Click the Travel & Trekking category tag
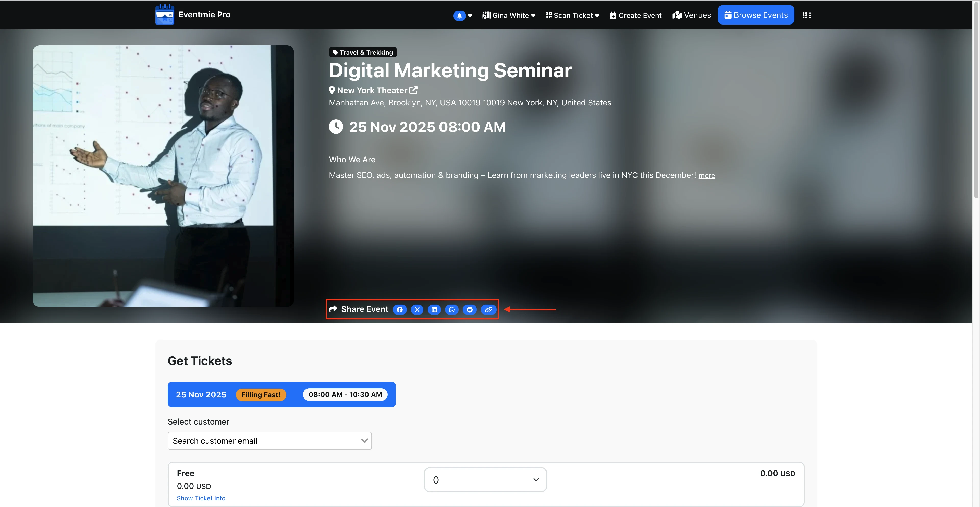Image resolution: width=980 pixels, height=507 pixels. click(x=363, y=52)
